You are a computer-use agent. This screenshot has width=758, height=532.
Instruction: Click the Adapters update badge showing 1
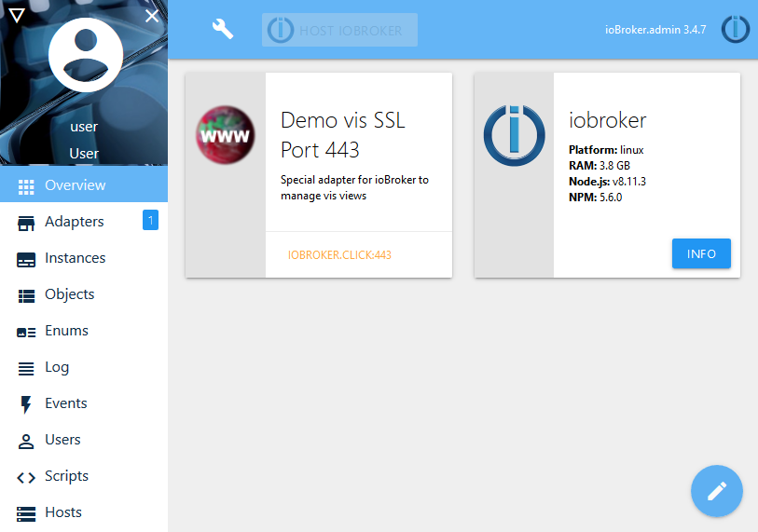(150, 220)
